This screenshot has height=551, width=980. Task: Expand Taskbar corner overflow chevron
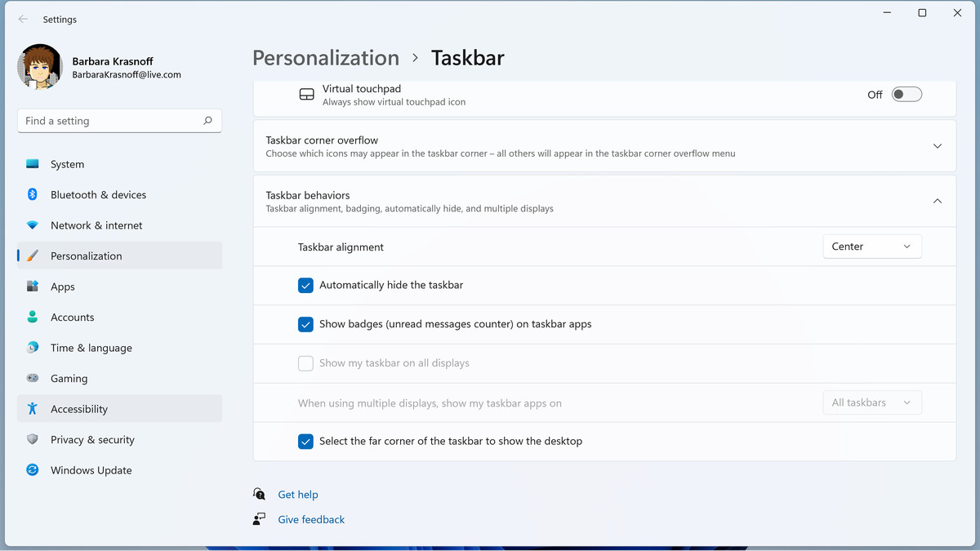click(x=938, y=146)
